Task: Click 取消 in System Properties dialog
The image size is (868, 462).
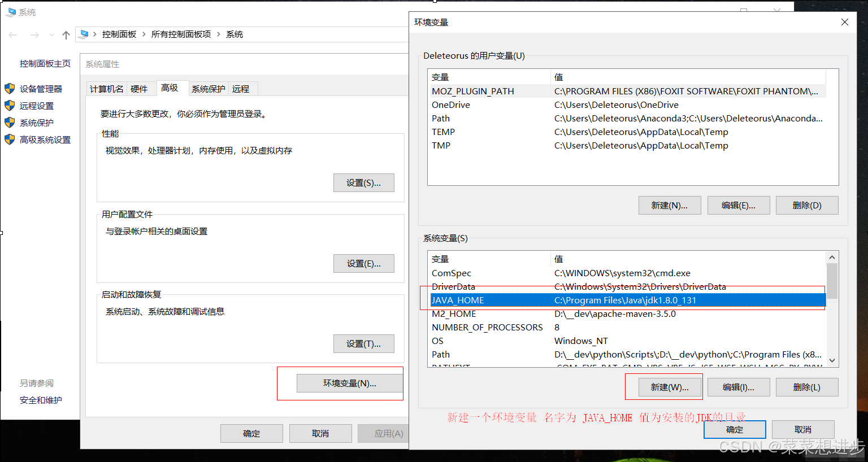Action: [x=320, y=434]
